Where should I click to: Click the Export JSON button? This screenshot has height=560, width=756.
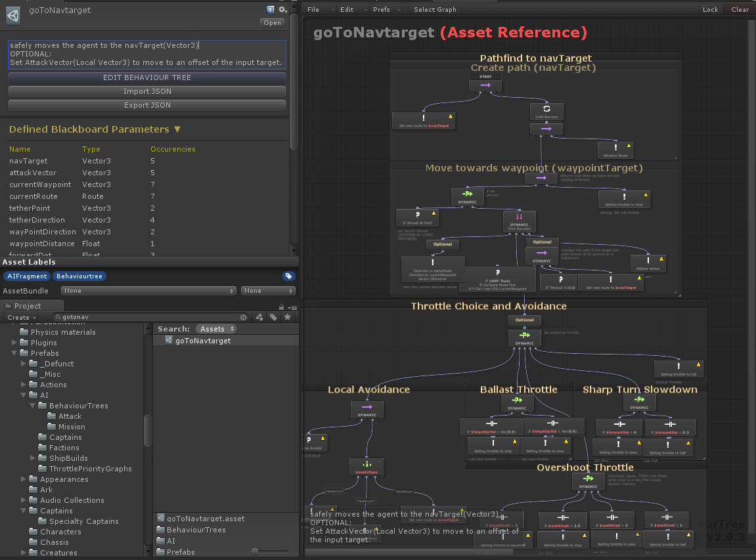(x=147, y=105)
